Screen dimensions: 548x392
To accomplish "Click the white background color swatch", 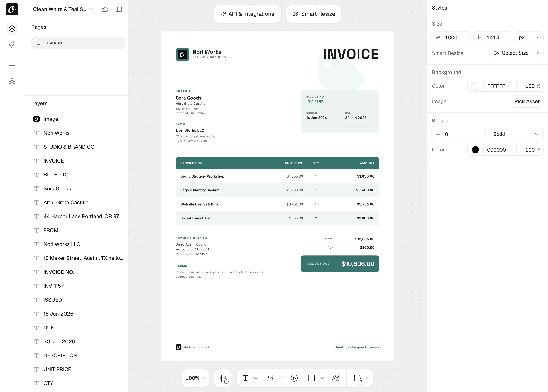I will (475, 86).
